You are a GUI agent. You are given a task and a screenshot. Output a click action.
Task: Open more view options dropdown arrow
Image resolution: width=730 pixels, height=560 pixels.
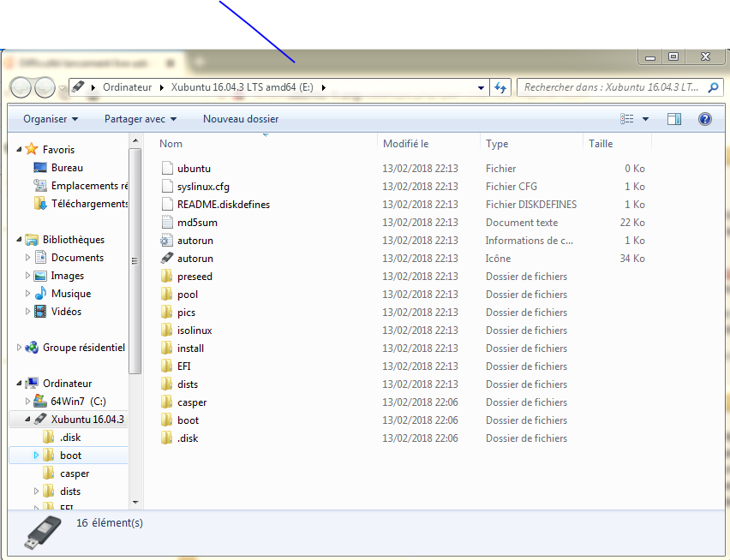[x=645, y=120]
